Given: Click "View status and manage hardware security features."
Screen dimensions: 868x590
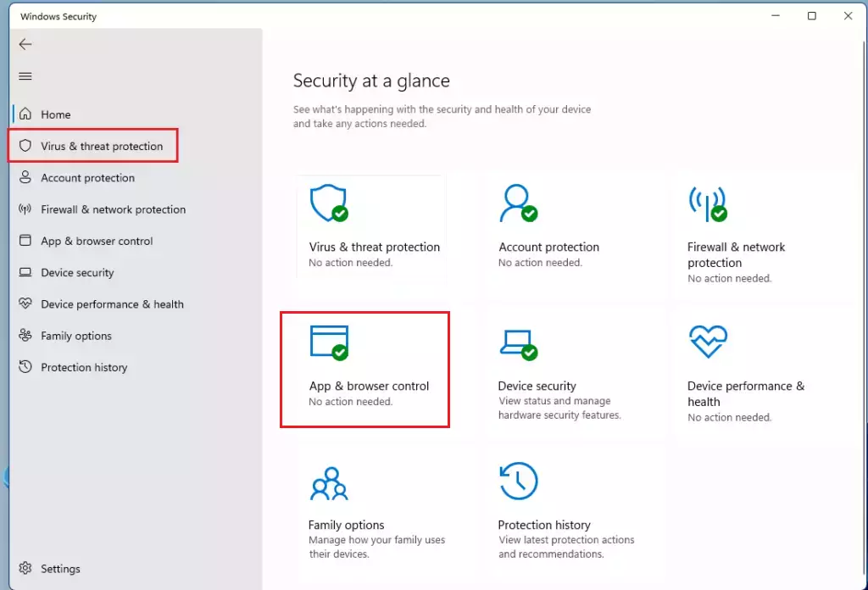Looking at the screenshot, I should [559, 408].
